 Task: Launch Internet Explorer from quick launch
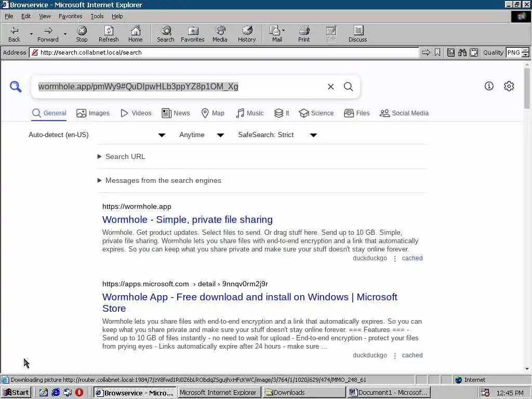[56, 393]
